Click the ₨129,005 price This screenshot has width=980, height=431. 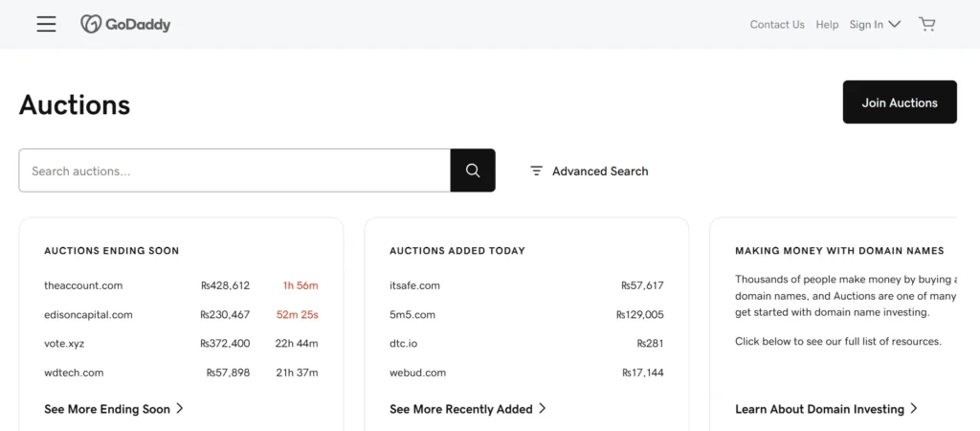[640, 315]
